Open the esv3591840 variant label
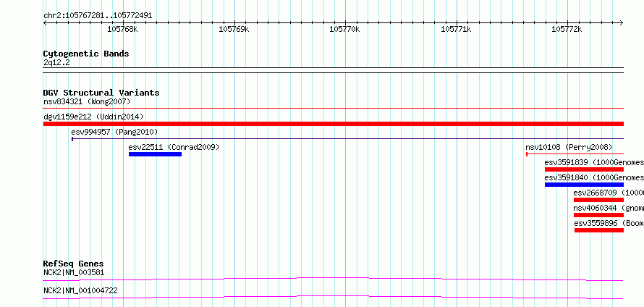Viewport: 644px width, 307px height. (594, 177)
